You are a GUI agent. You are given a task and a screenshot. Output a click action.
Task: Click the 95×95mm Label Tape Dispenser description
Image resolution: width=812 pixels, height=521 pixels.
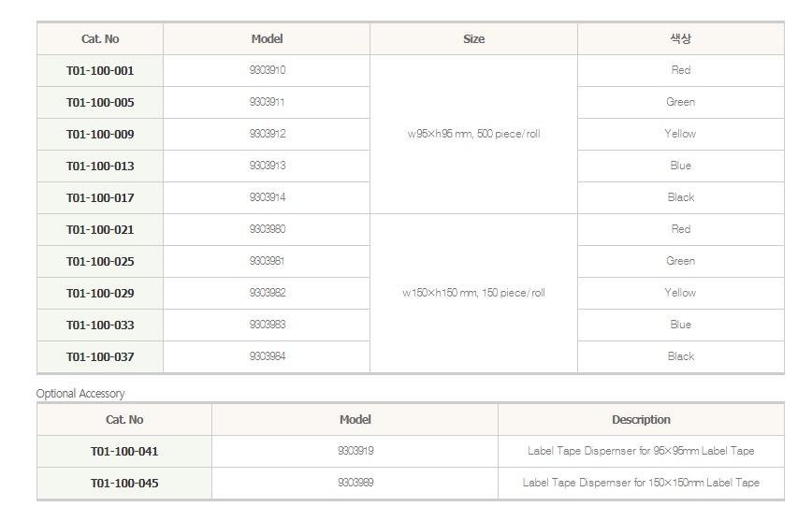(641, 451)
